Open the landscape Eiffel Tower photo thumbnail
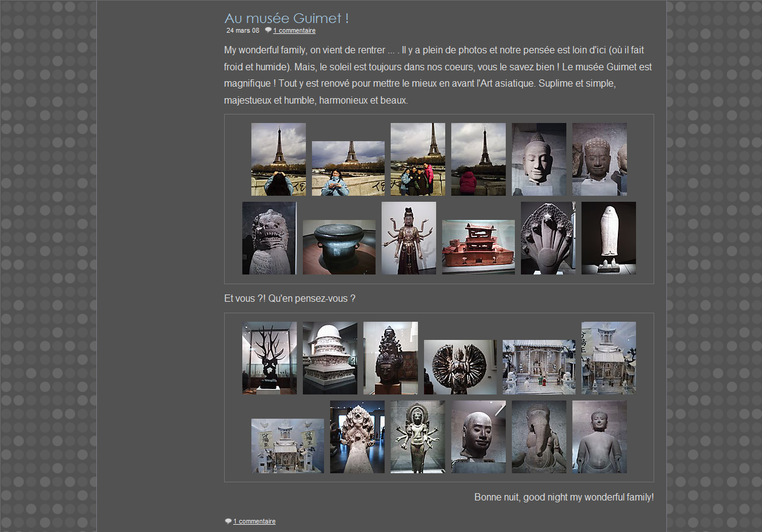The image size is (762, 532). [x=348, y=168]
